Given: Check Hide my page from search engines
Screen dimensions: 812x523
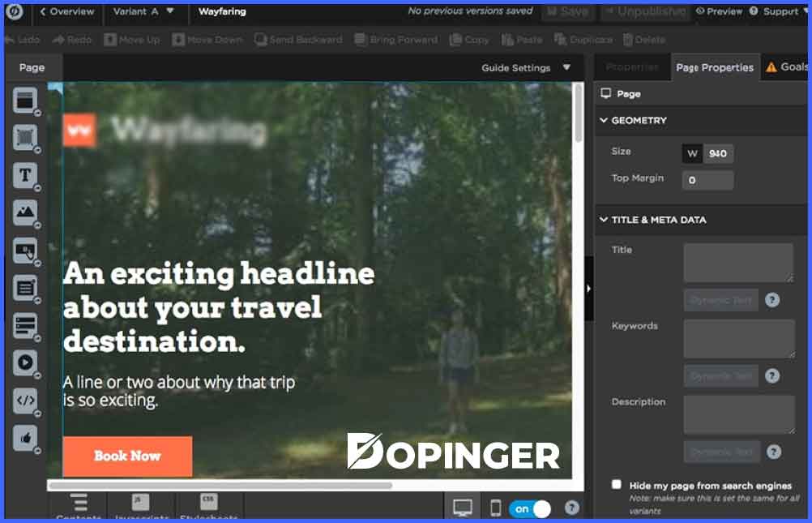Looking at the screenshot, I should 616,484.
